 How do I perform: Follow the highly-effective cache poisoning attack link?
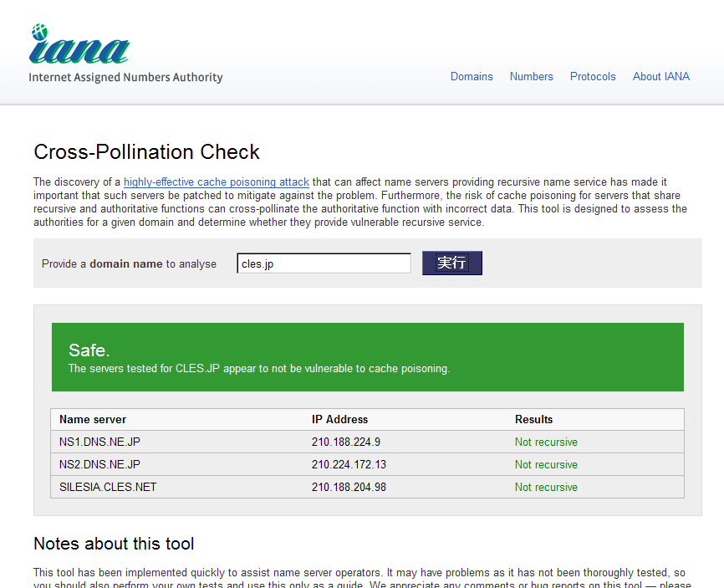[217, 182]
